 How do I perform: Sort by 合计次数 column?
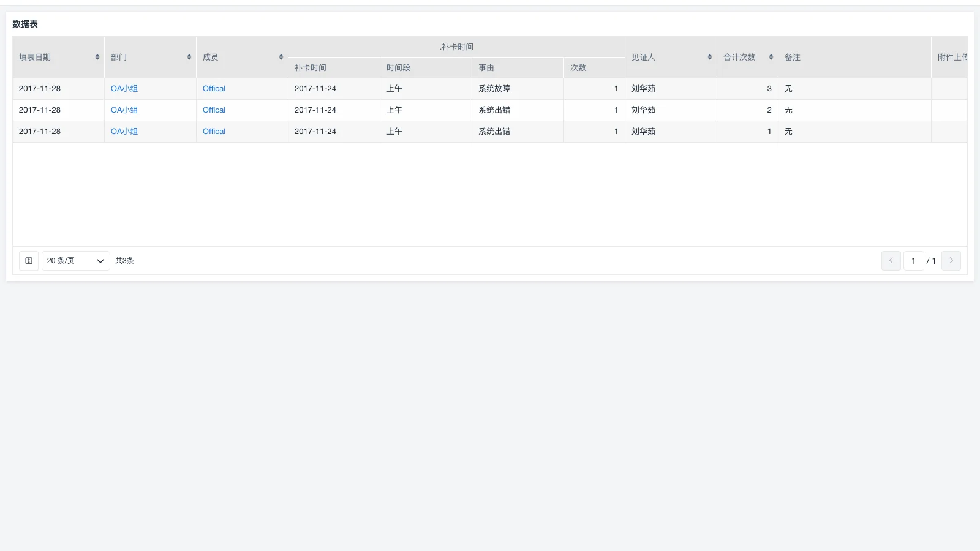[x=771, y=57]
